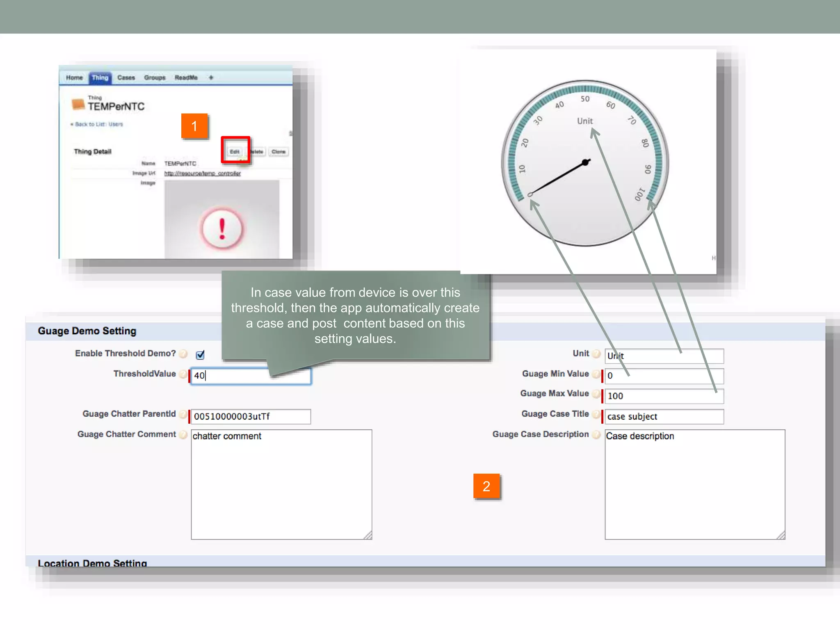Click resize handle of Guage Chatter Comment box
The image size is (840, 630).
[368, 535]
